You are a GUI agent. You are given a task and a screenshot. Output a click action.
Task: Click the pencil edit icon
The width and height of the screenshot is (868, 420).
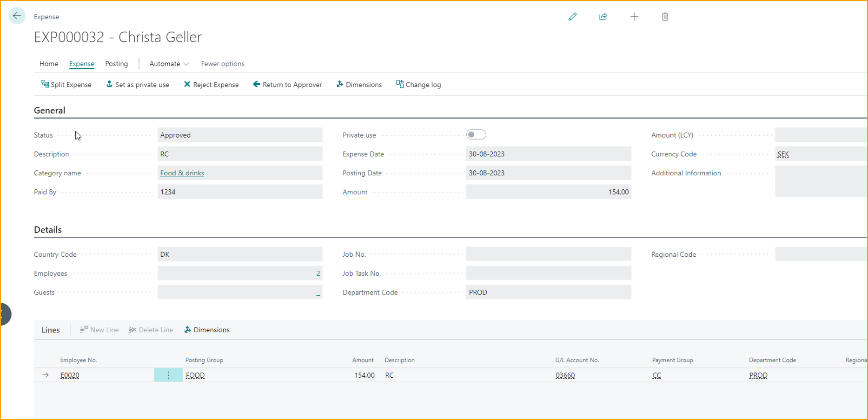(572, 17)
